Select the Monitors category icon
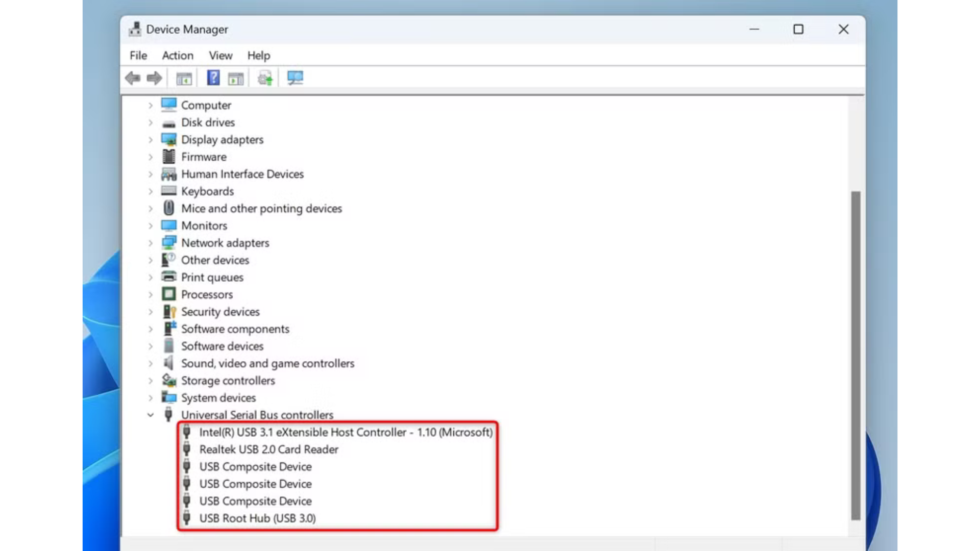The image size is (980, 551). click(x=169, y=226)
